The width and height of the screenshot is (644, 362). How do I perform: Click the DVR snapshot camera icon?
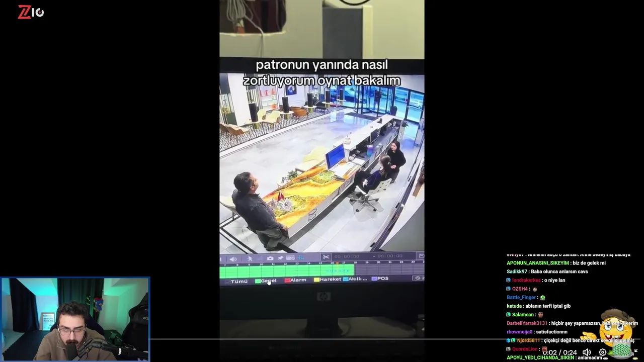270,258
